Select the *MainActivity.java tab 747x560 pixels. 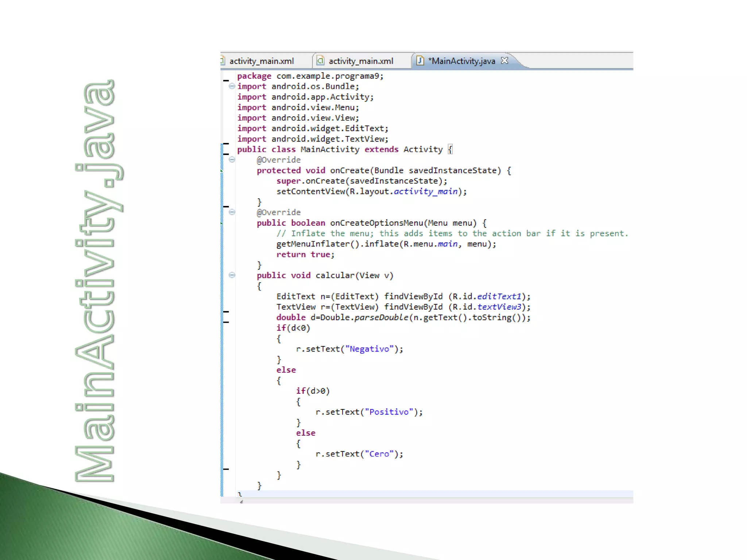pyautogui.click(x=461, y=61)
